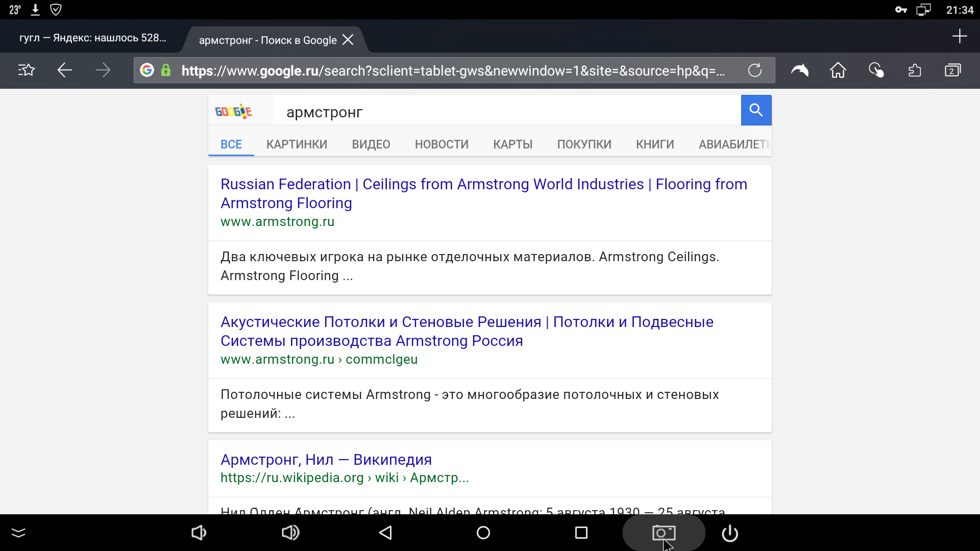Screen dimensions: 980x551
Task: Tap the green secure lock icon
Action: 166,70
